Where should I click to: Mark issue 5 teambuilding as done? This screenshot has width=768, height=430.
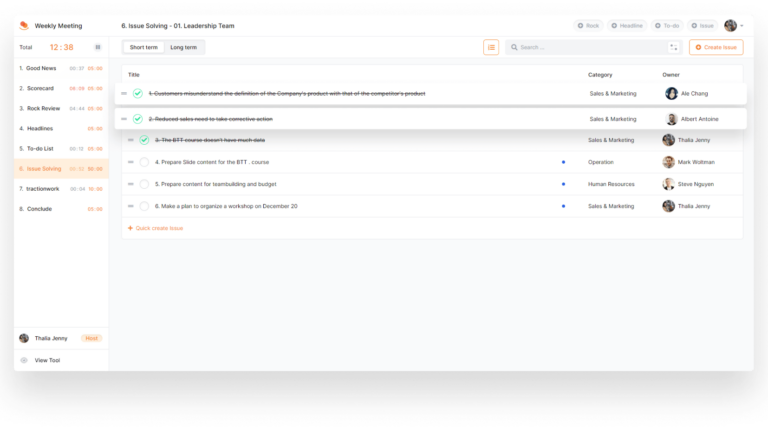coord(144,184)
